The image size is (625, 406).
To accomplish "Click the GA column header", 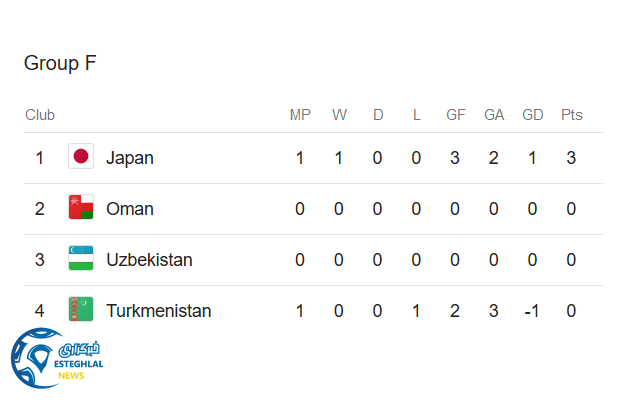I will pyautogui.click(x=494, y=115).
